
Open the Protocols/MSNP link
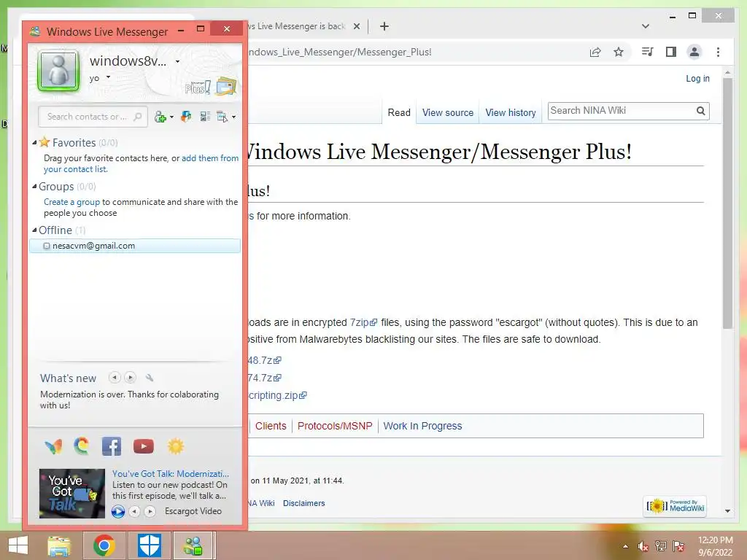coord(335,426)
